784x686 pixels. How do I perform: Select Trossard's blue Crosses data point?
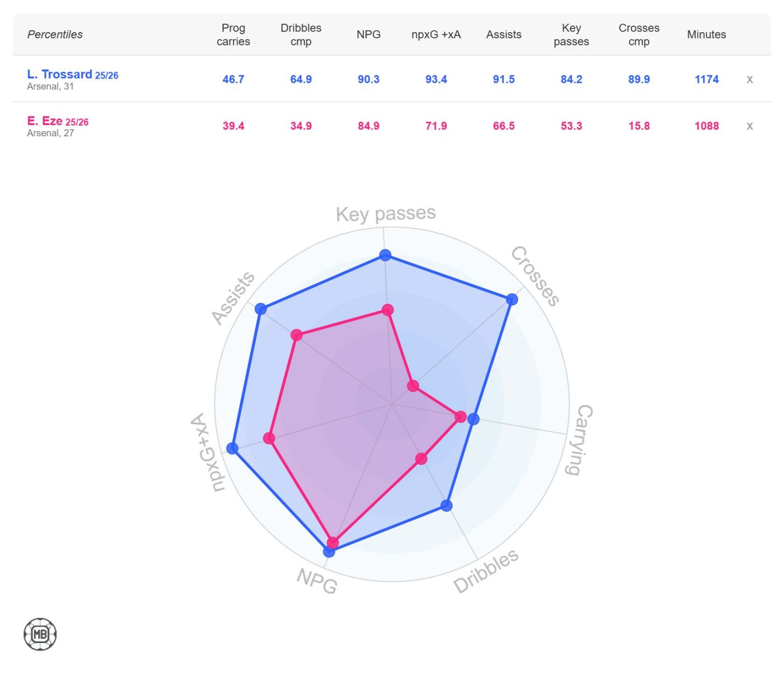[x=512, y=300]
